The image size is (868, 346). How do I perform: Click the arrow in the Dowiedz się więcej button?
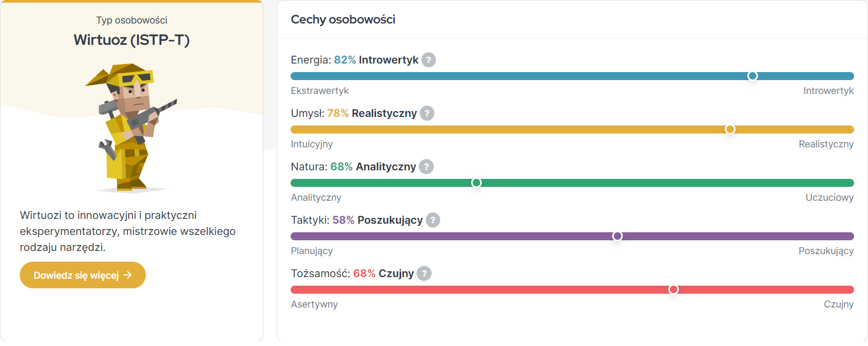click(x=128, y=275)
